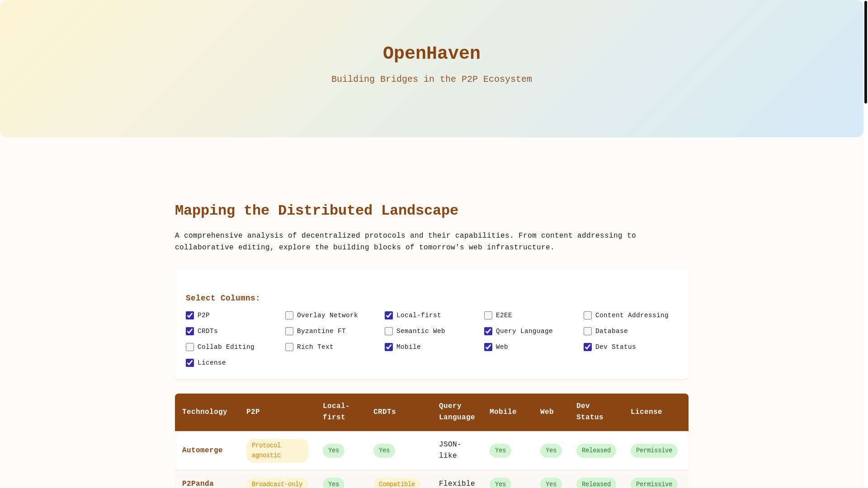Enable the Overlay Network column

(289, 315)
